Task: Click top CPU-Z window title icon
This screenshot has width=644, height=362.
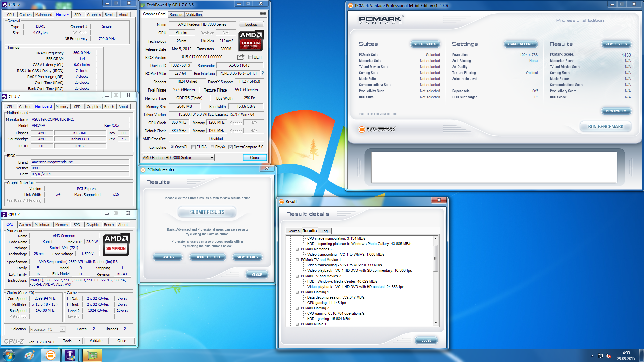Action: (x=5, y=4)
